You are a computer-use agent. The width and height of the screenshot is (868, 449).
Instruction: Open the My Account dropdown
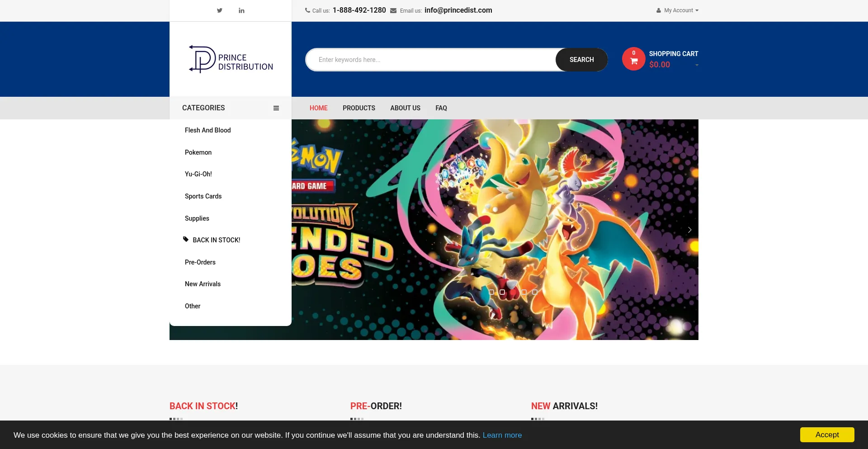click(681, 10)
